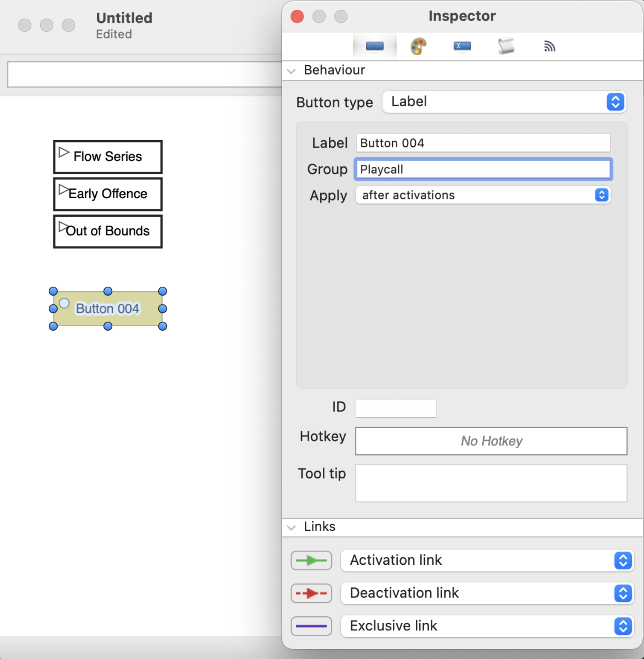The width and height of the screenshot is (644, 659).
Task: Click the purple Exclusive link line icon
Action: click(311, 626)
